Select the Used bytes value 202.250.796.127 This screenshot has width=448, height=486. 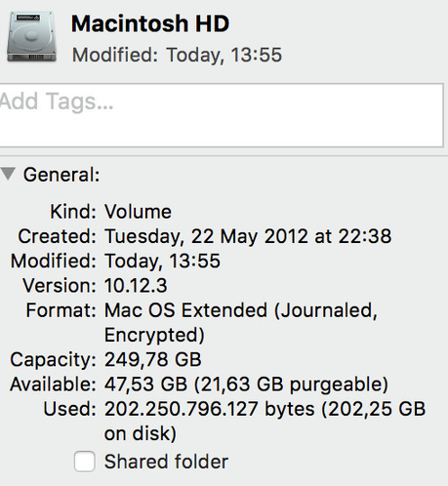click(182, 409)
